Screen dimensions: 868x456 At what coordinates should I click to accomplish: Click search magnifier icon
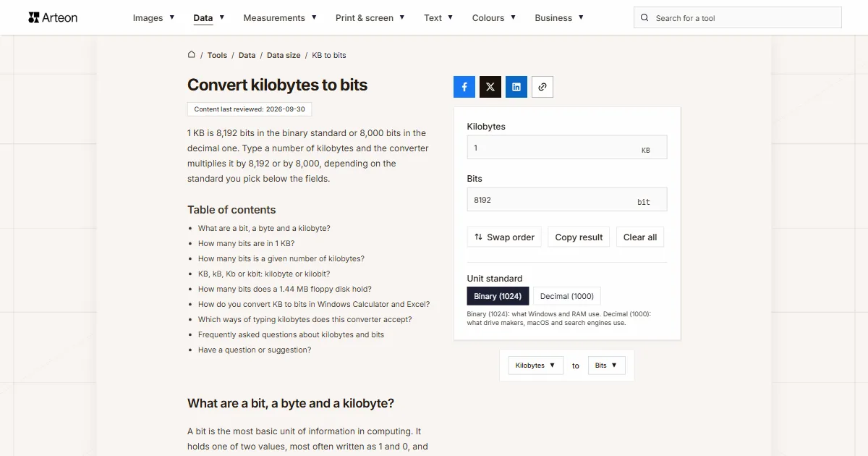pos(645,18)
